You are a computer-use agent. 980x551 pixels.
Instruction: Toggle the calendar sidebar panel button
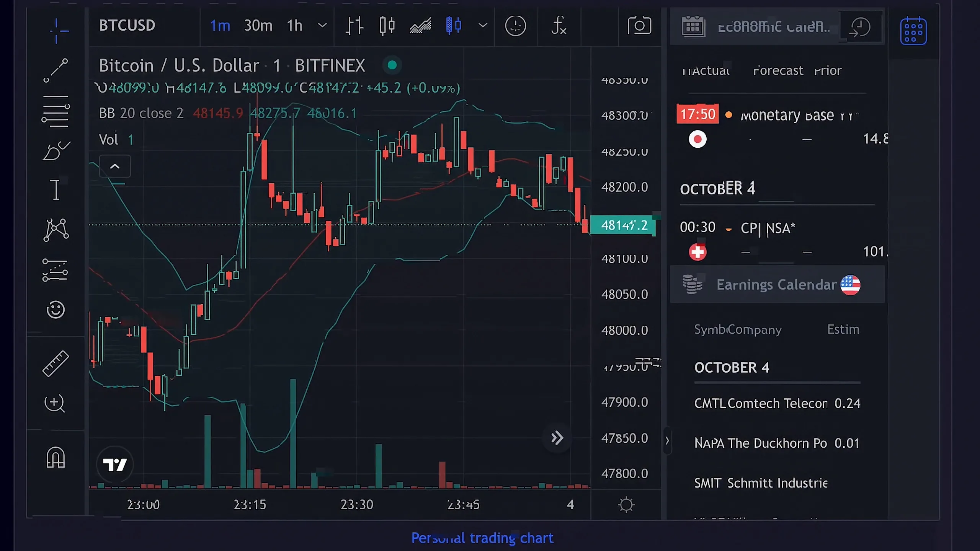click(x=913, y=31)
